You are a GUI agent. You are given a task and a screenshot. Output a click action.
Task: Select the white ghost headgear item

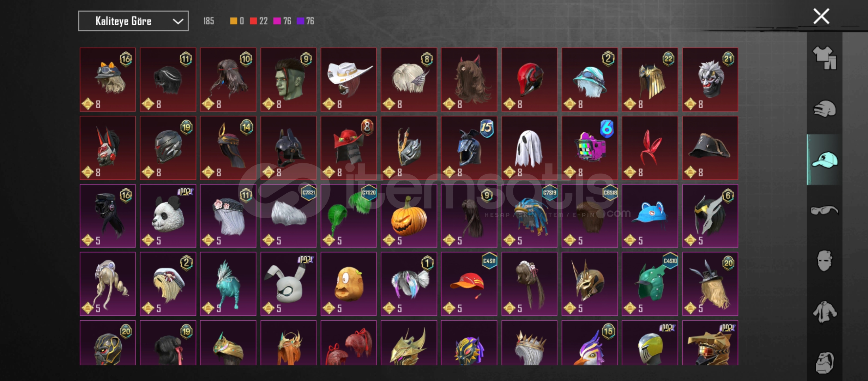(x=529, y=148)
